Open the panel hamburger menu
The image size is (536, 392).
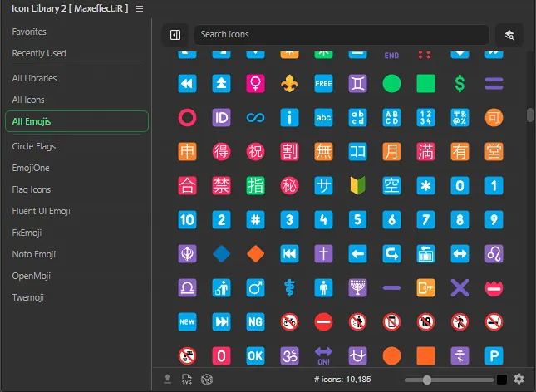(x=140, y=9)
